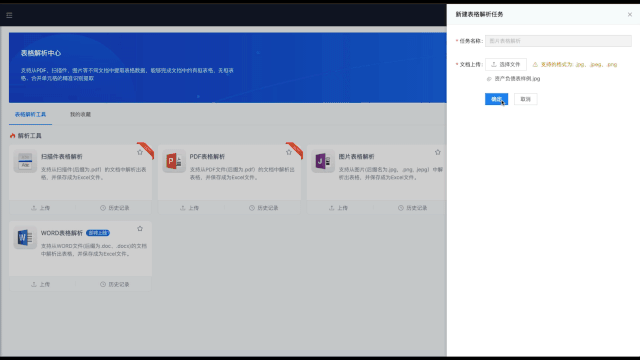The image size is (640, 360).
Task: Click 上传 under 扫描件表格解析
Action: coord(41,208)
